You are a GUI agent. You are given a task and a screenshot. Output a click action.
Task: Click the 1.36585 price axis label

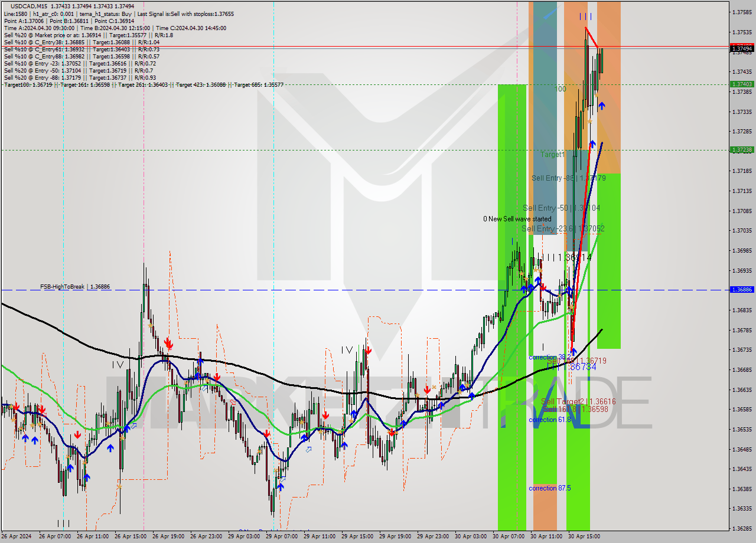point(742,409)
